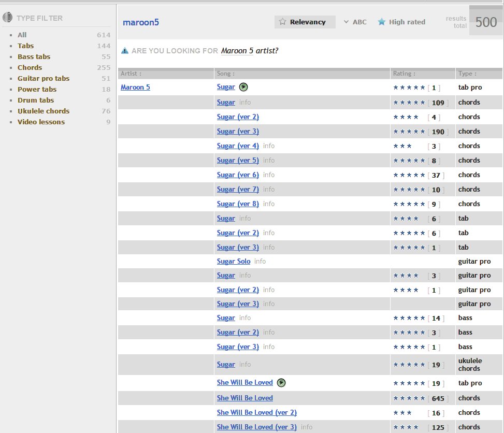Open Sugar (ver 3) chords link
The image size is (504, 433).
[238, 131]
